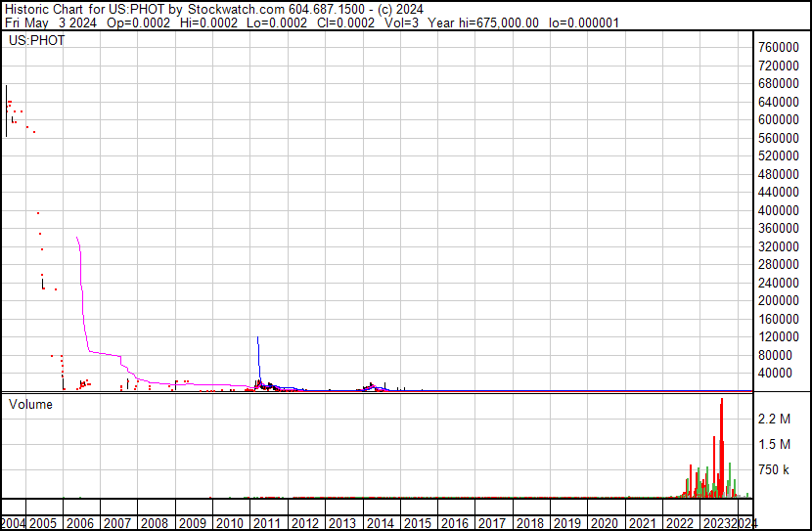Click the tallest red volume spike in 2023
The height and width of the screenshot is (531, 812).
(722, 448)
